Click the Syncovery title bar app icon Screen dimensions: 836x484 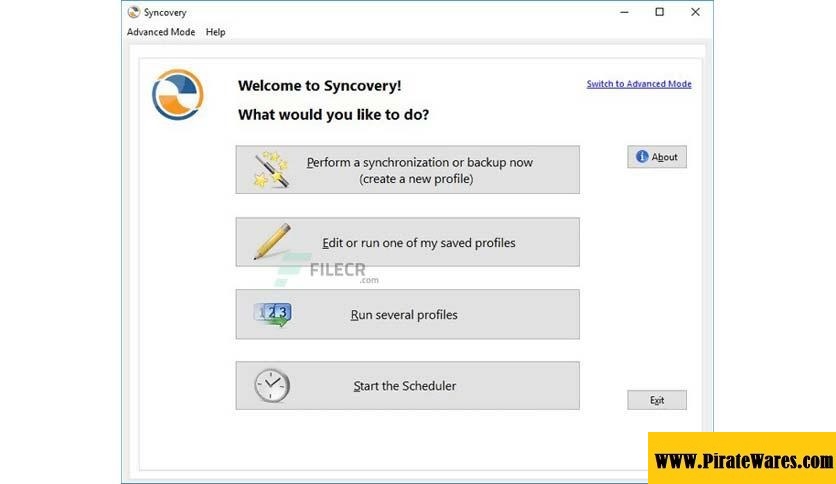pos(134,12)
